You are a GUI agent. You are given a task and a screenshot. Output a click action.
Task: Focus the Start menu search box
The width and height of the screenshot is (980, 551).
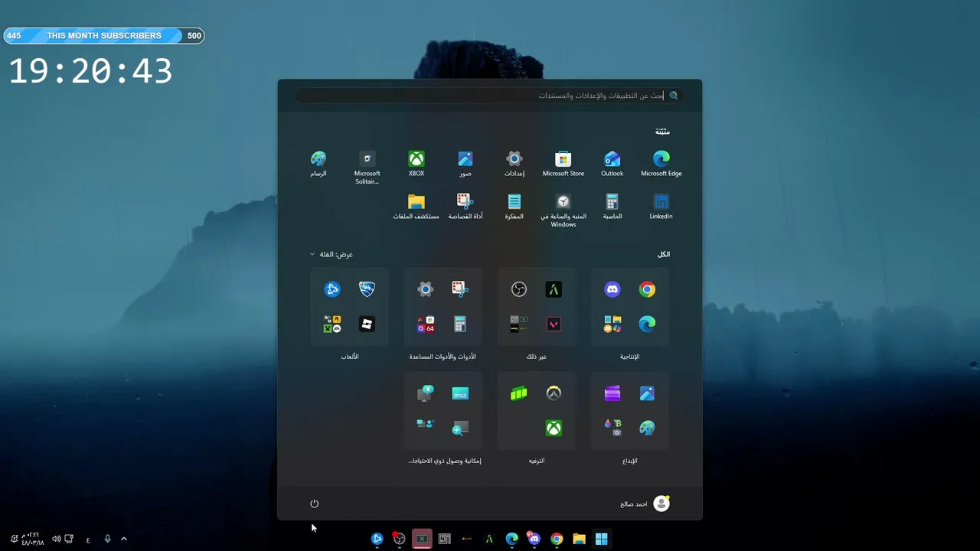click(x=489, y=96)
